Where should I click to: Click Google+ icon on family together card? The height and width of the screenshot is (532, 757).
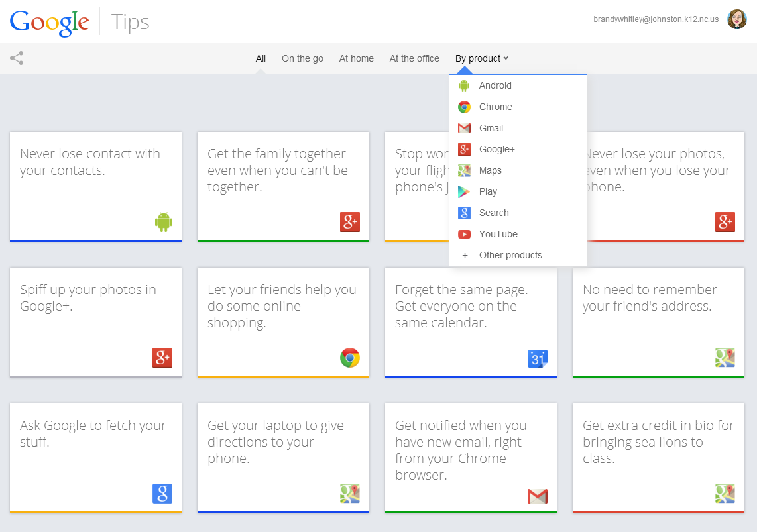point(350,222)
